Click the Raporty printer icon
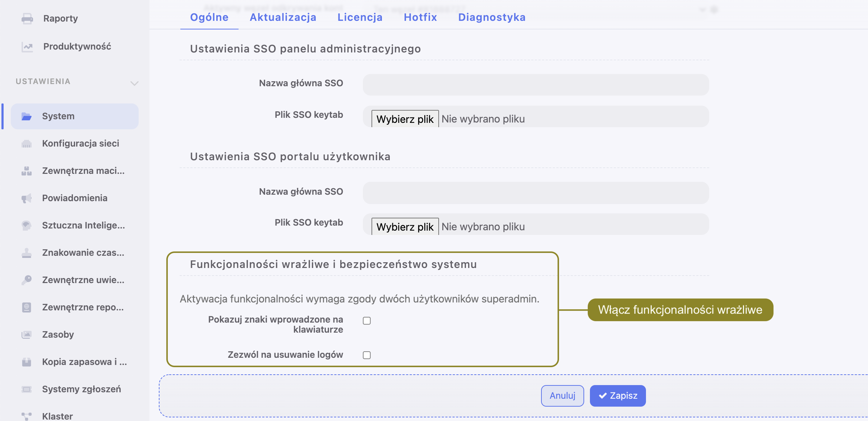This screenshot has width=868, height=421. pos(27,18)
